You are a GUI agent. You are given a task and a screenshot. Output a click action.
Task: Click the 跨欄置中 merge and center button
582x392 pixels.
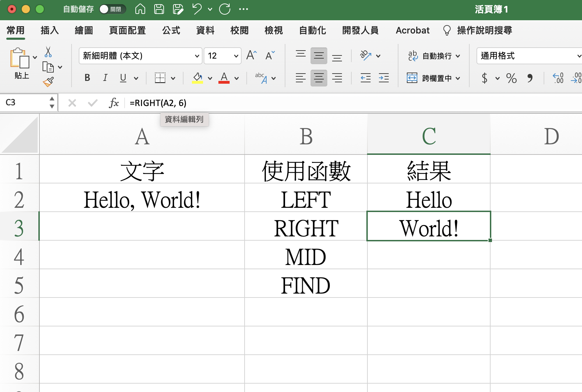[429, 78]
